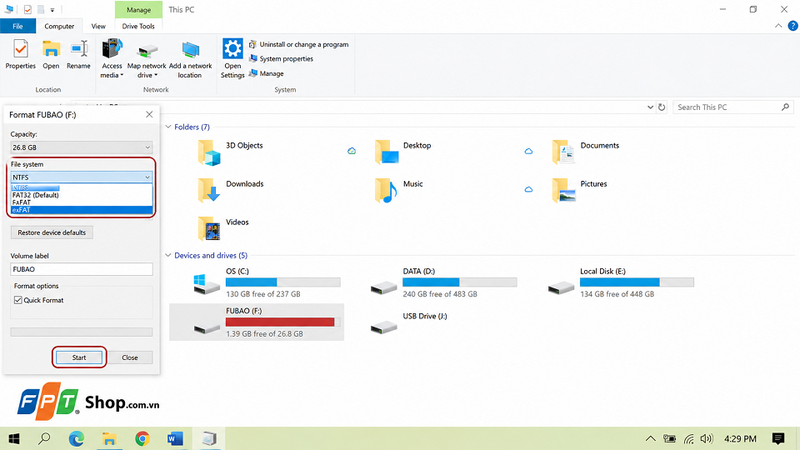Open the address bar history dropdown arrow
Screen dimensions: 800x450
650,107
